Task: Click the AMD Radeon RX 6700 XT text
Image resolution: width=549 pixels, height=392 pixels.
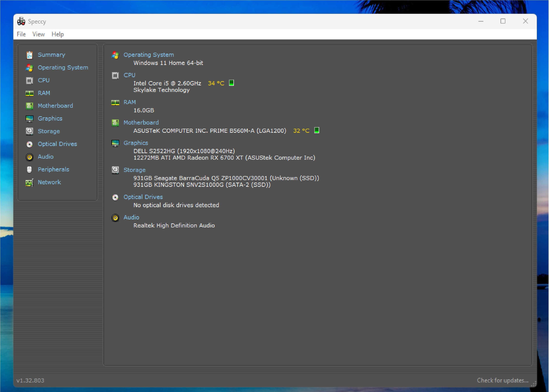Action: click(224, 158)
